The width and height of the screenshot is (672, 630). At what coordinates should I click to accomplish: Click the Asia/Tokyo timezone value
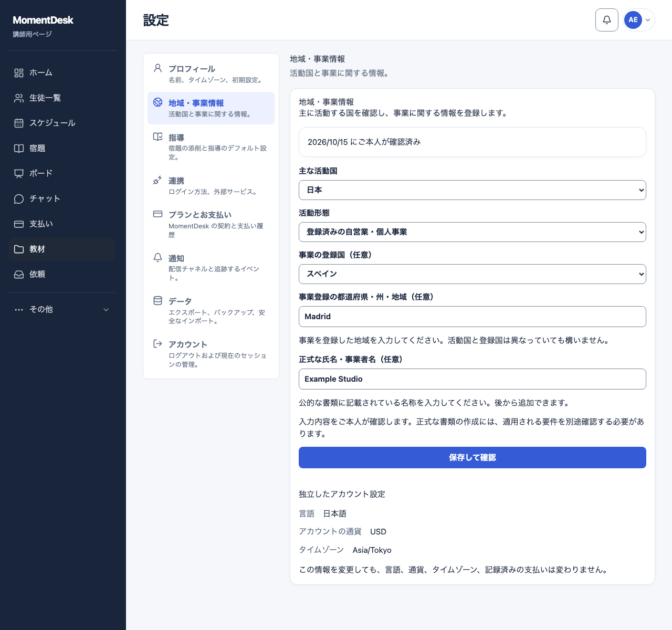pos(372,550)
